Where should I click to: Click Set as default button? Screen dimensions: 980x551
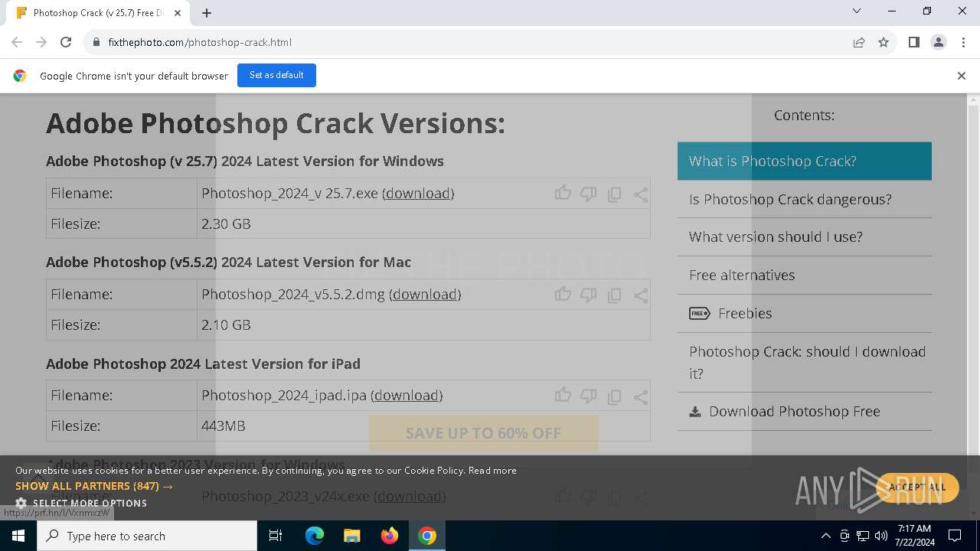tap(276, 75)
